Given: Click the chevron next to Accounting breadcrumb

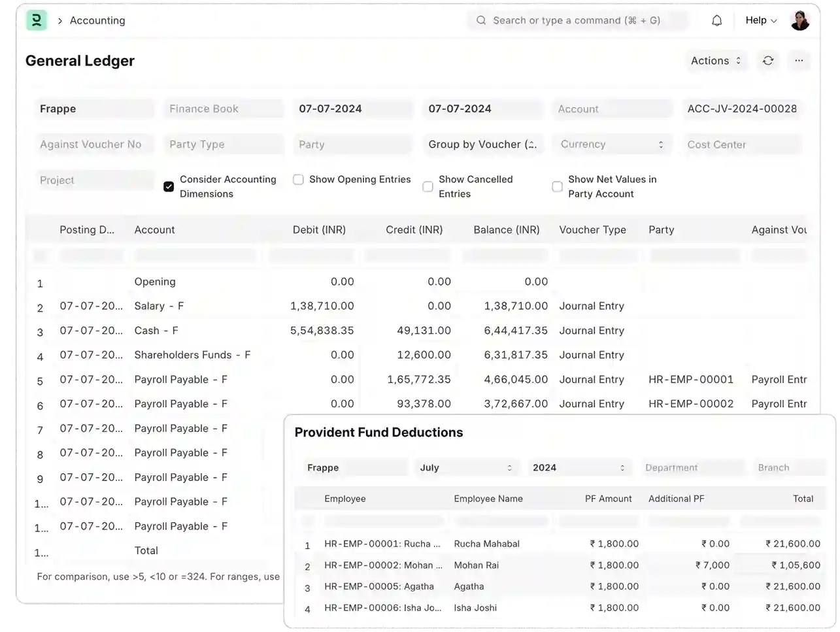Looking at the screenshot, I should (59, 20).
